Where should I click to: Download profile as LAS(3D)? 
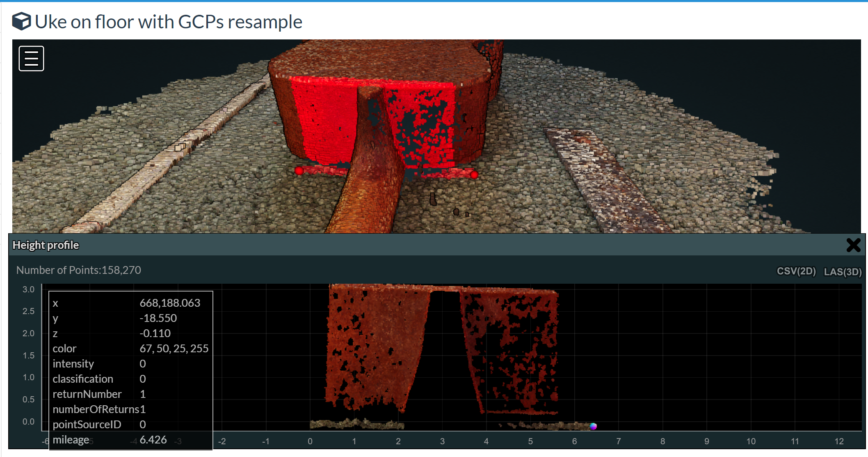(842, 272)
